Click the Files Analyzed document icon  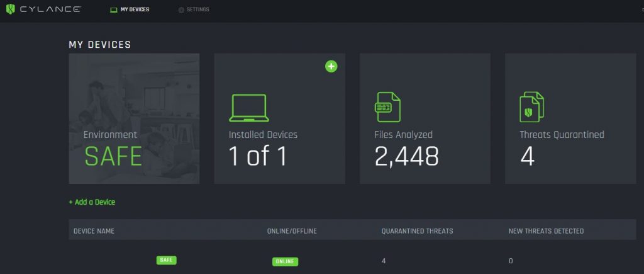pyautogui.click(x=387, y=107)
